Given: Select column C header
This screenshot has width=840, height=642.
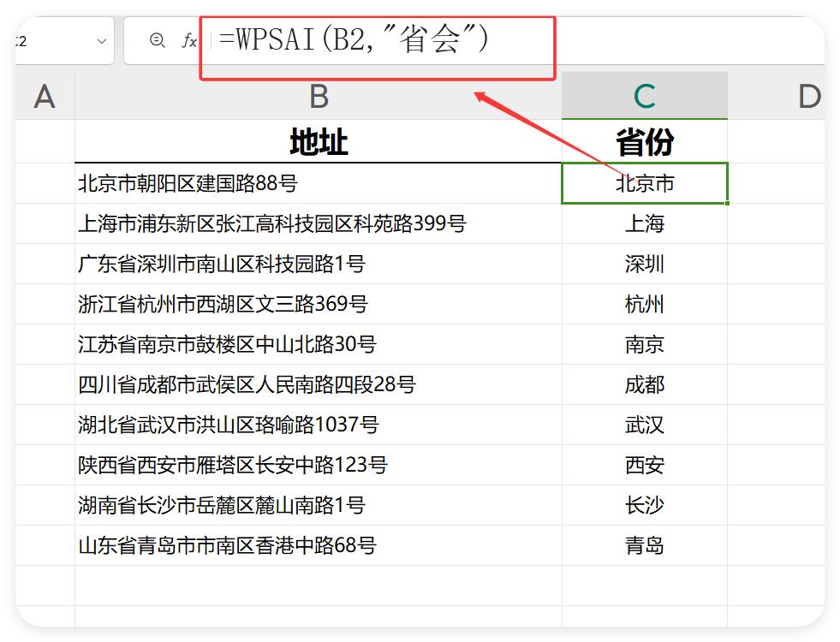Looking at the screenshot, I should [x=645, y=96].
